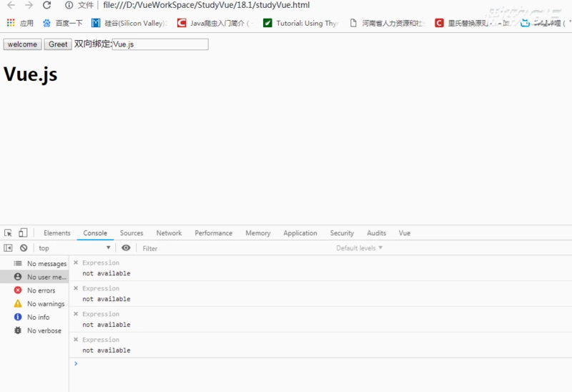Open the Vue devtools tab
The image size is (572, 392).
(405, 233)
